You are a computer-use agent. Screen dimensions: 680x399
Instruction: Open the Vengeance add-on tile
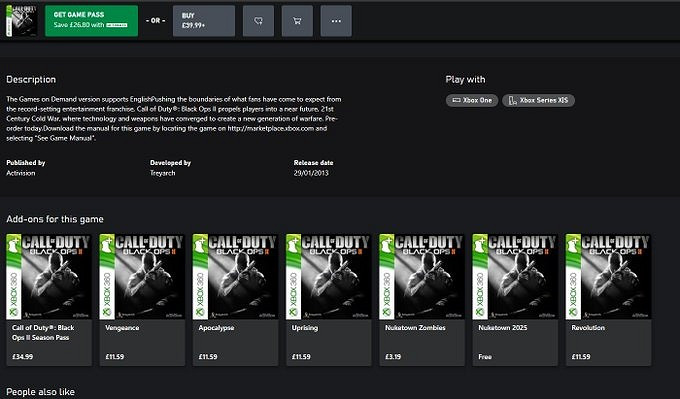pyautogui.click(x=142, y=300)
